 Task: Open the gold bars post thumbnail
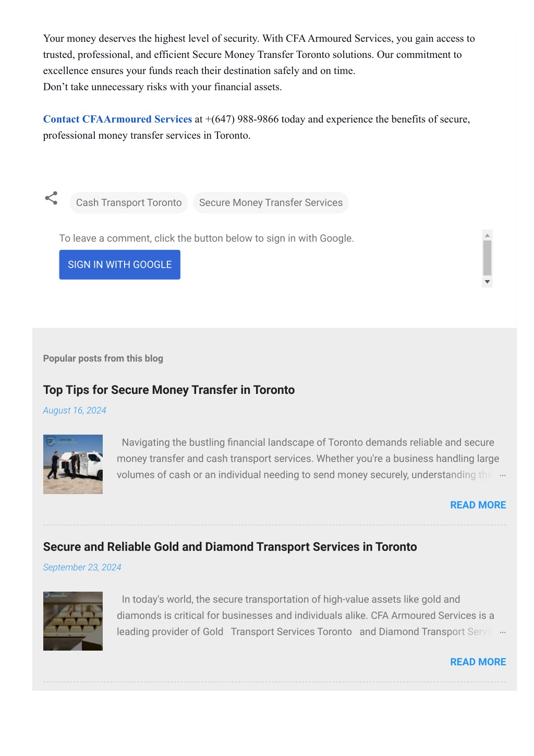(73, 621)
